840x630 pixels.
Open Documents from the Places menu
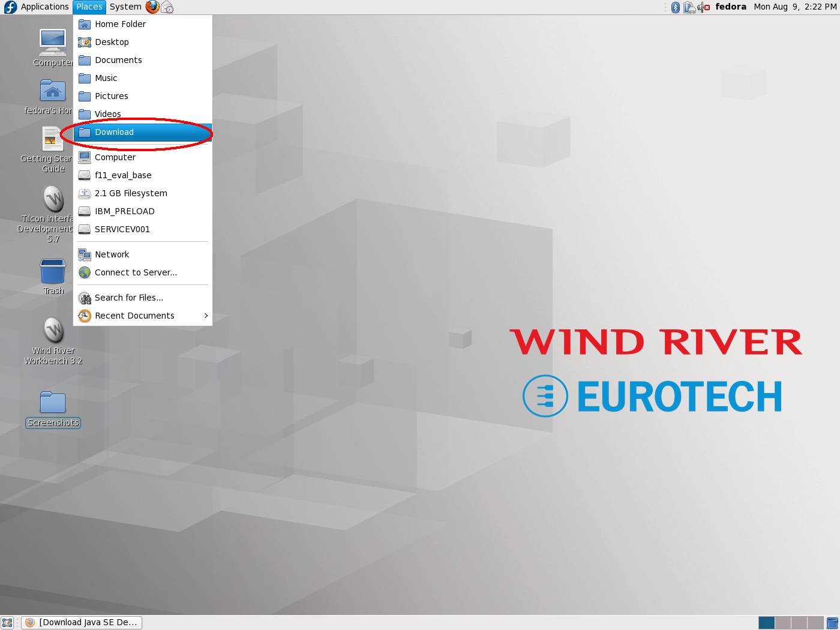pos(143,60)
